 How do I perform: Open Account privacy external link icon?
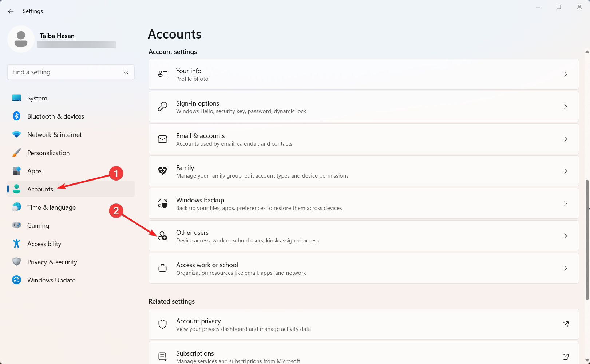565,324
